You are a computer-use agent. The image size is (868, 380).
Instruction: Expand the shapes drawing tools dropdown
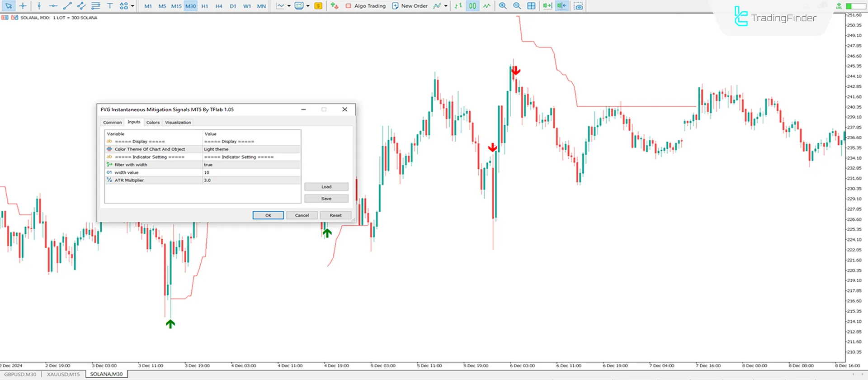click(132, 6)
